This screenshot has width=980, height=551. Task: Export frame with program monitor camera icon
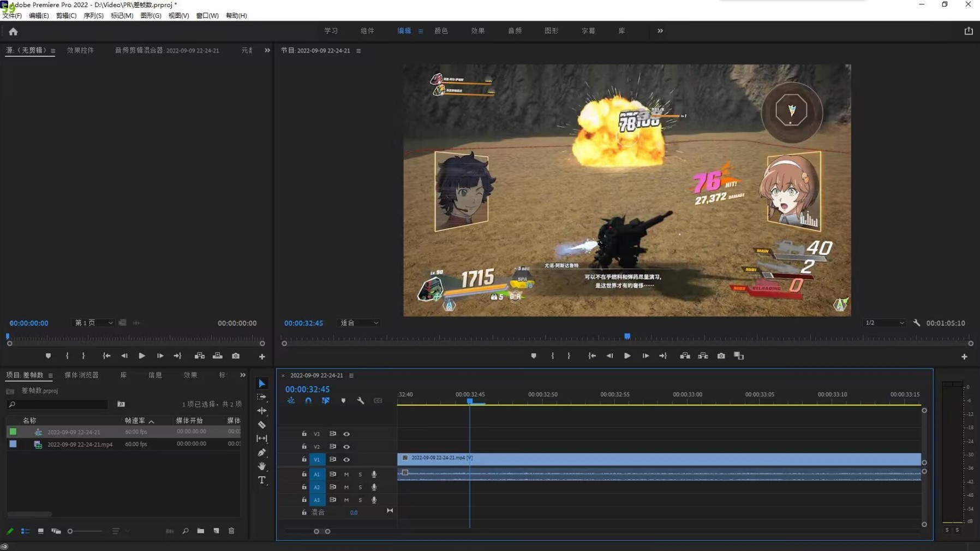tap(721, 356)
